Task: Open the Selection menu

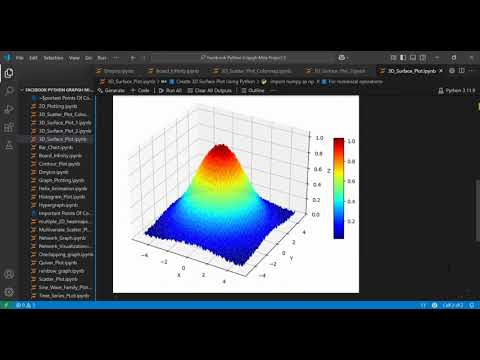Action: pyautogui.click(x=53, y=58)
